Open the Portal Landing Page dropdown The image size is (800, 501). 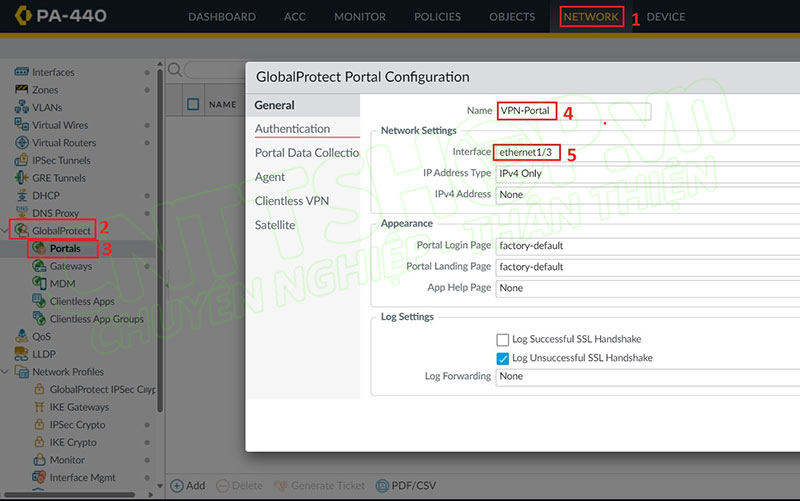pyautogui.click(x=647, y=267)
